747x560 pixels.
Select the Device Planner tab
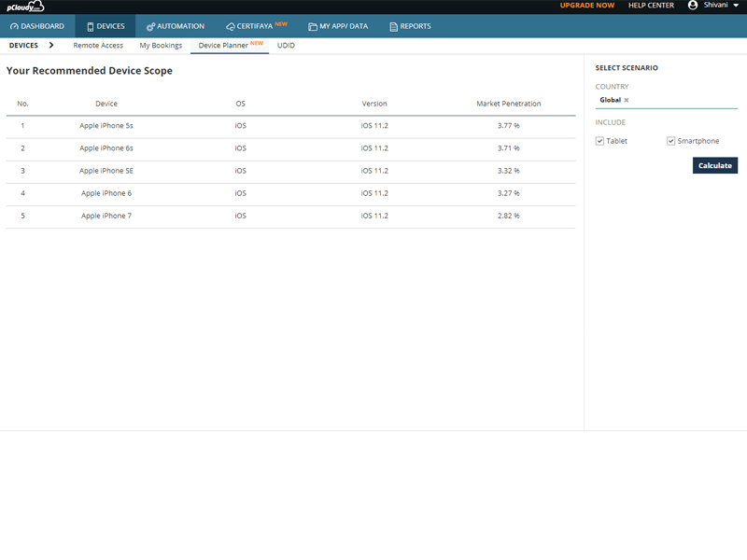pos(230,45)
